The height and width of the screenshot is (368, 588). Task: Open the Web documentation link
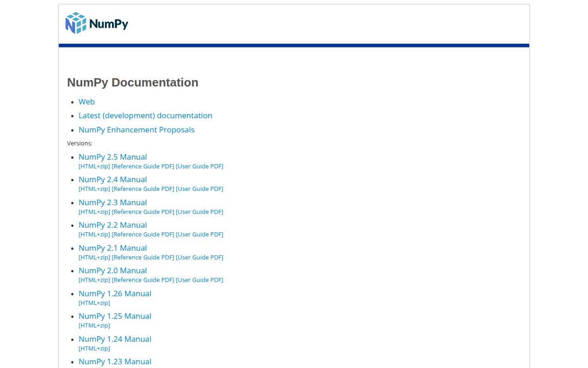[86, 102]
